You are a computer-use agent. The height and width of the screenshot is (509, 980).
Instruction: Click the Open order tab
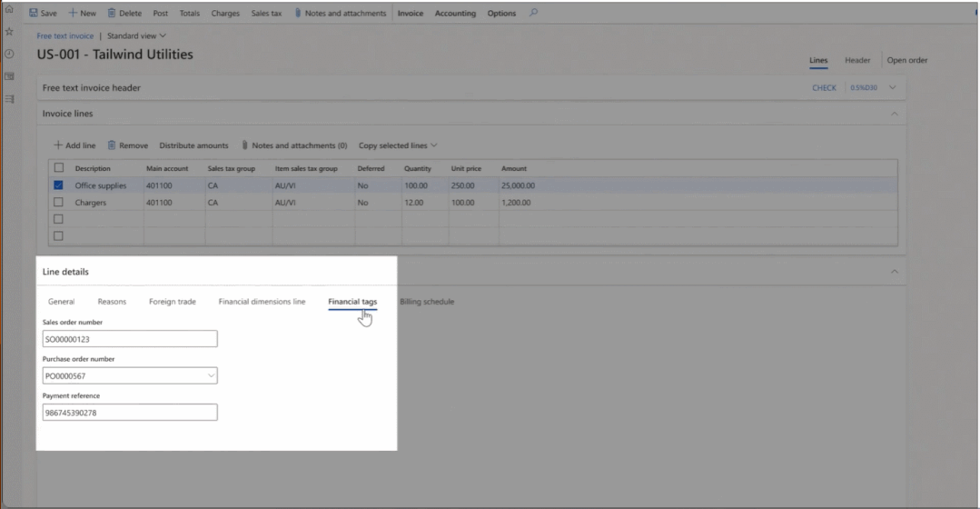[x=906, y=60]
